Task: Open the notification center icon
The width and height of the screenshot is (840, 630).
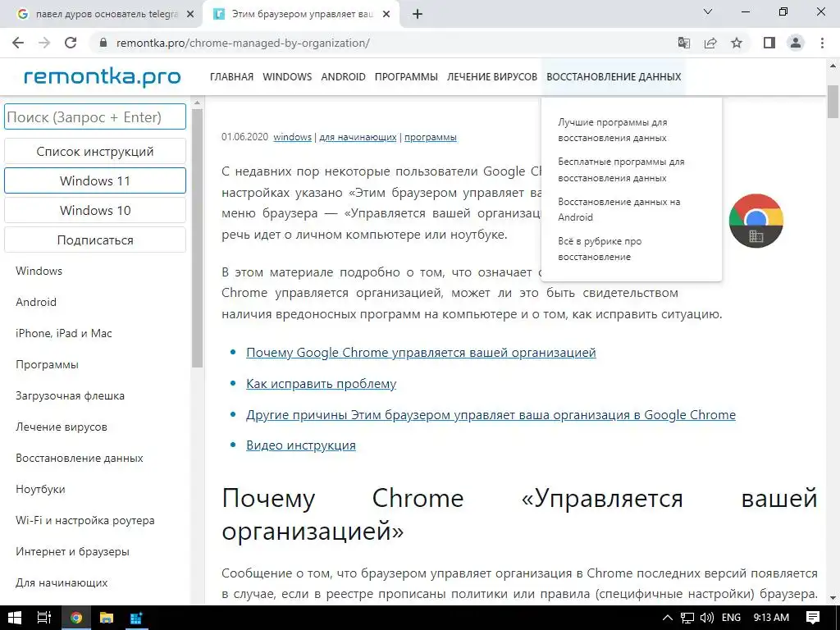Action: click(x=813, y=618)
